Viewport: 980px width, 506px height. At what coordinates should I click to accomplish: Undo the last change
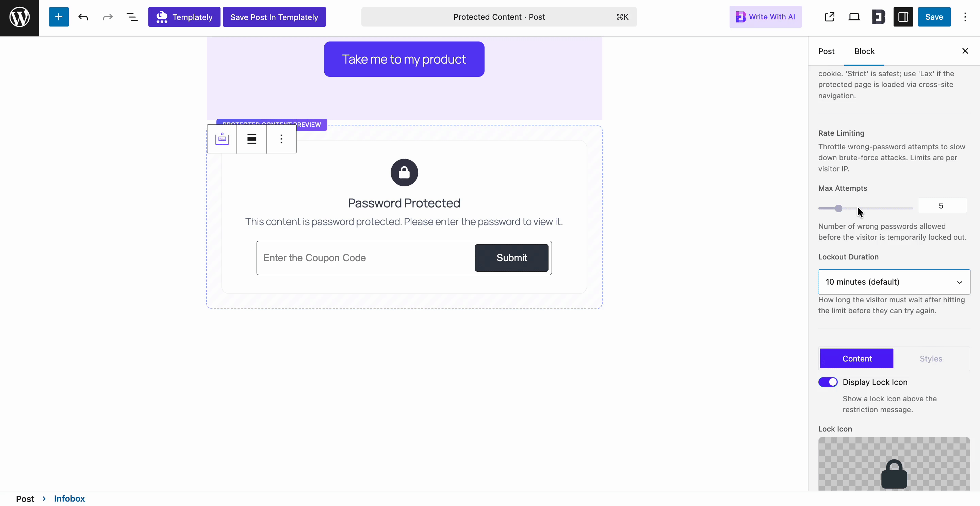tap(83, 17)
